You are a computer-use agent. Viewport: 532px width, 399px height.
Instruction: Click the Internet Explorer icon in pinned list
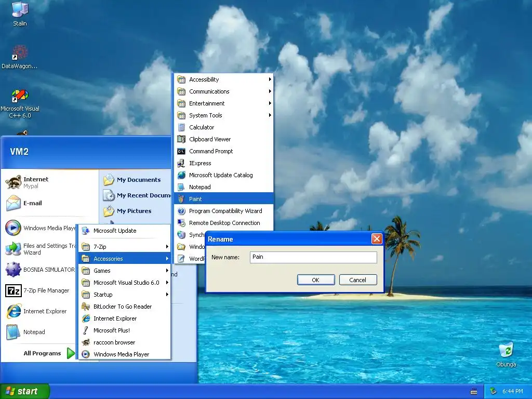point(13,311)
